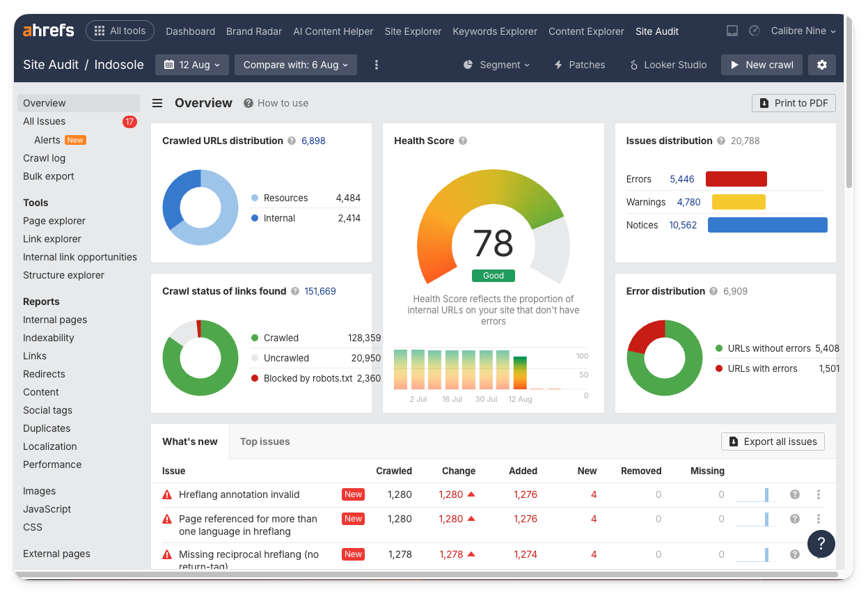The image size is (868, 594).
Task: Select Page explorer in sidebar
Action: 54,221
